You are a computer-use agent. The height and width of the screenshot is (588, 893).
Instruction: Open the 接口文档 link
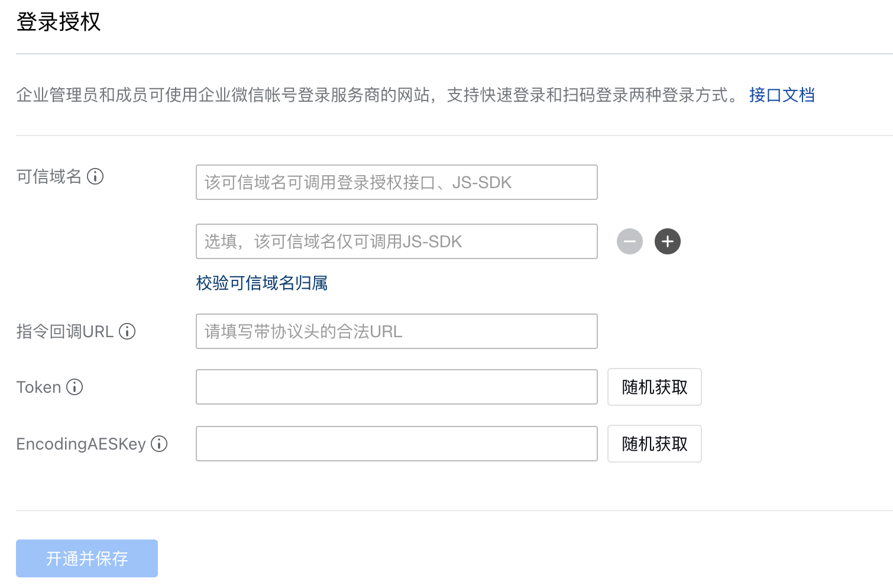782,95
